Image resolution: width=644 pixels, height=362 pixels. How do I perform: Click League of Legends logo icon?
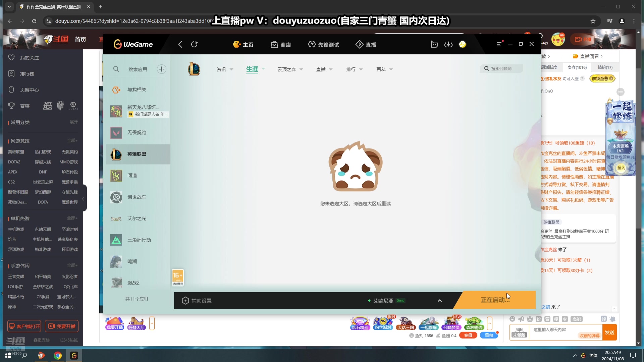click(194, 69)
